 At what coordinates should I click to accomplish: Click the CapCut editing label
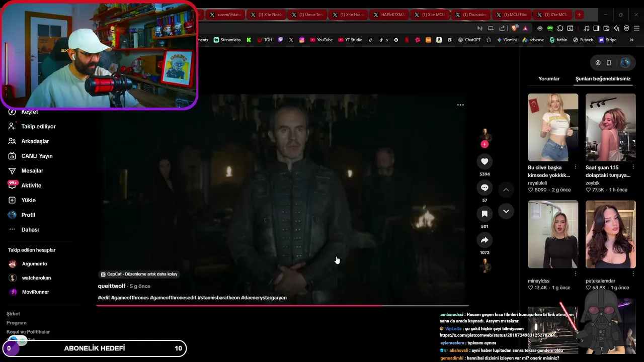click(x=139, y=274)
